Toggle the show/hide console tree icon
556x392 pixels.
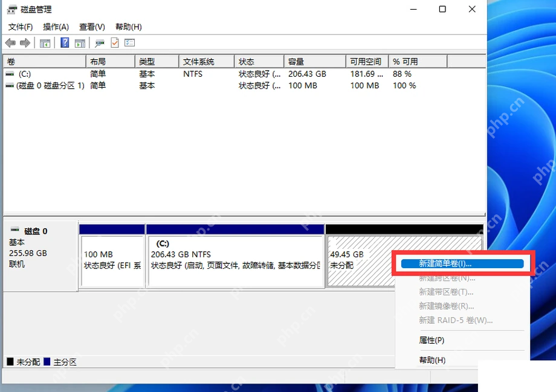pos(45,43)
